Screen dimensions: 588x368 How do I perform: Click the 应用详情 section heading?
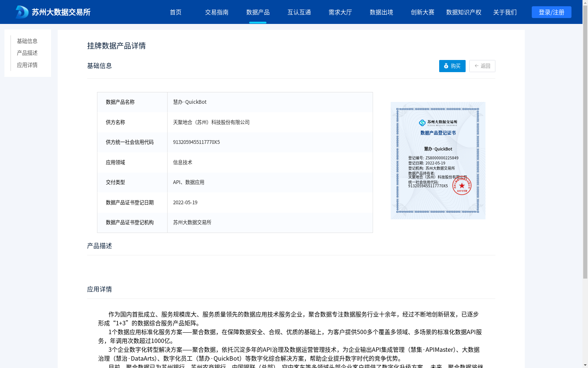pyautogui.click(x=100, y=289)
